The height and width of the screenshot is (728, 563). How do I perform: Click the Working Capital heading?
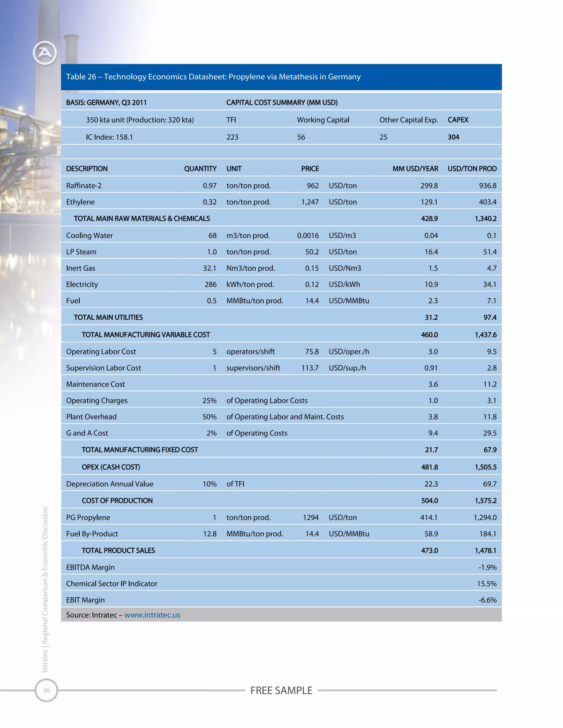[323, 120]
